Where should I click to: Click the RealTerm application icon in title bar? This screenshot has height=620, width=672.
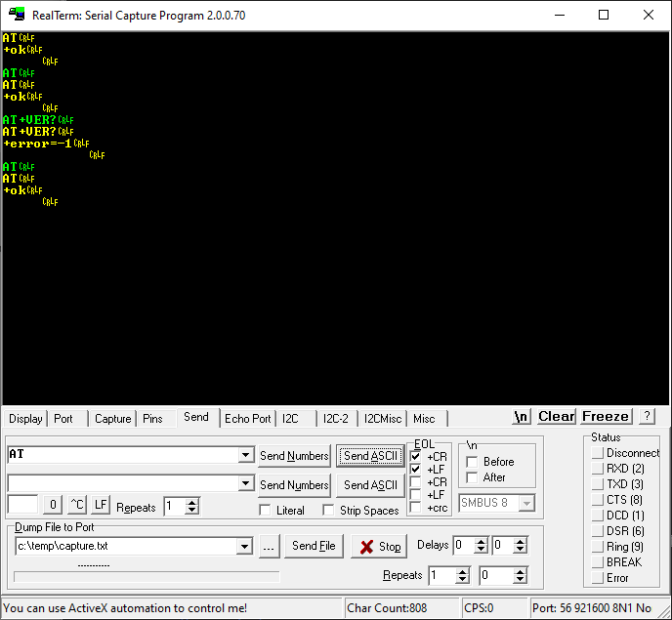pos(17,15)
